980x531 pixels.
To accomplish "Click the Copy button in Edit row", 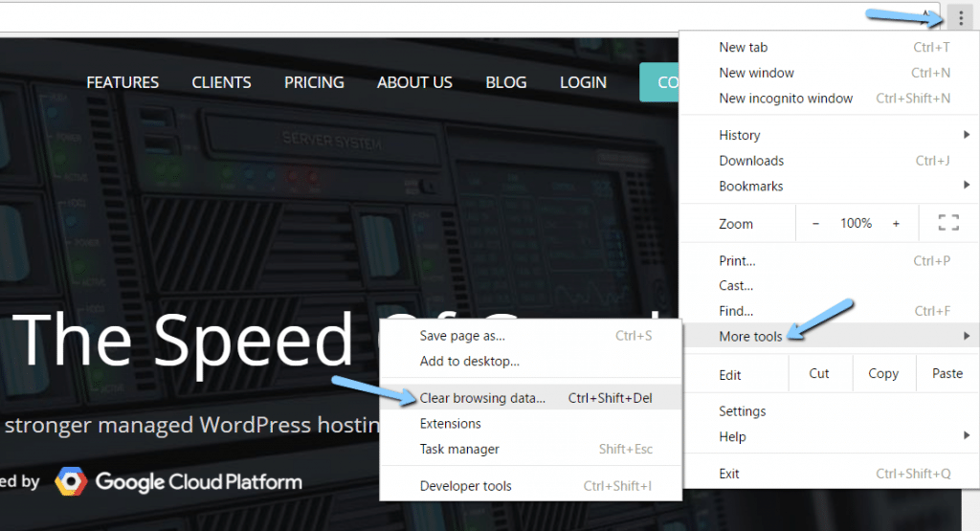I will [x=883, y=373].
